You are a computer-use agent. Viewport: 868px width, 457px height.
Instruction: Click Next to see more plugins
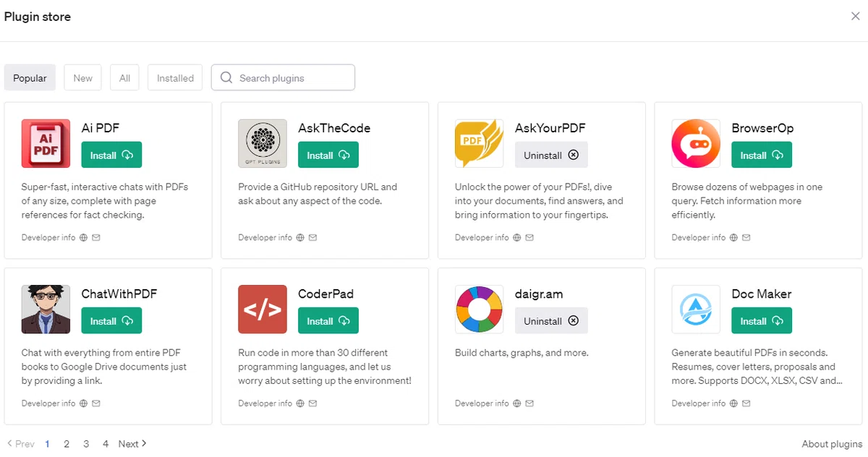(132, 443)
